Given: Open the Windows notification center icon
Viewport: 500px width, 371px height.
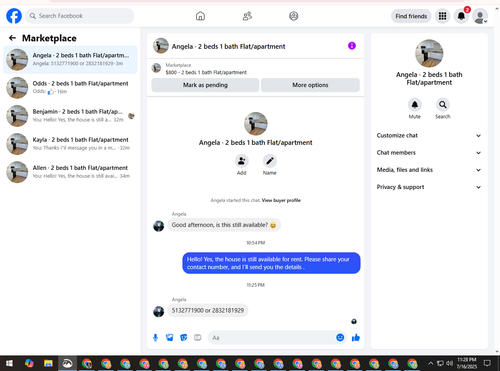Looking at the screenshot, I should point(487,363).
